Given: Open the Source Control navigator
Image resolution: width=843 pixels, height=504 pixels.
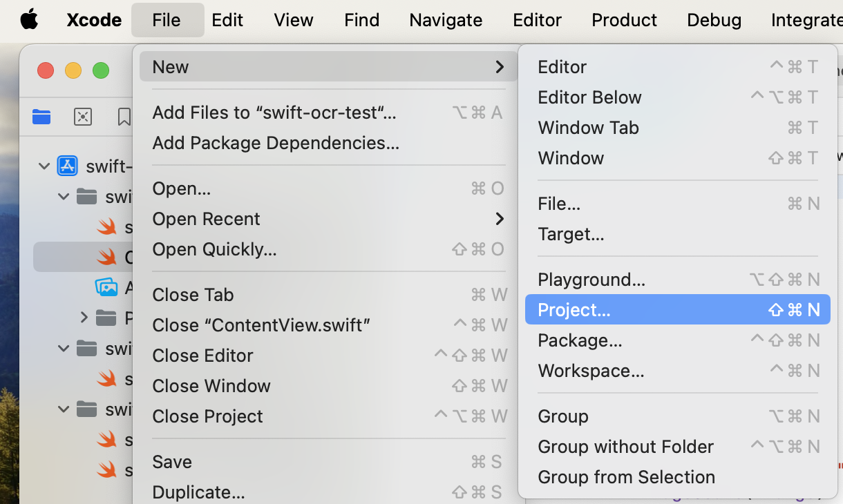Looking at the screenshot, I should pyautogui.click(x=83, y=117).
